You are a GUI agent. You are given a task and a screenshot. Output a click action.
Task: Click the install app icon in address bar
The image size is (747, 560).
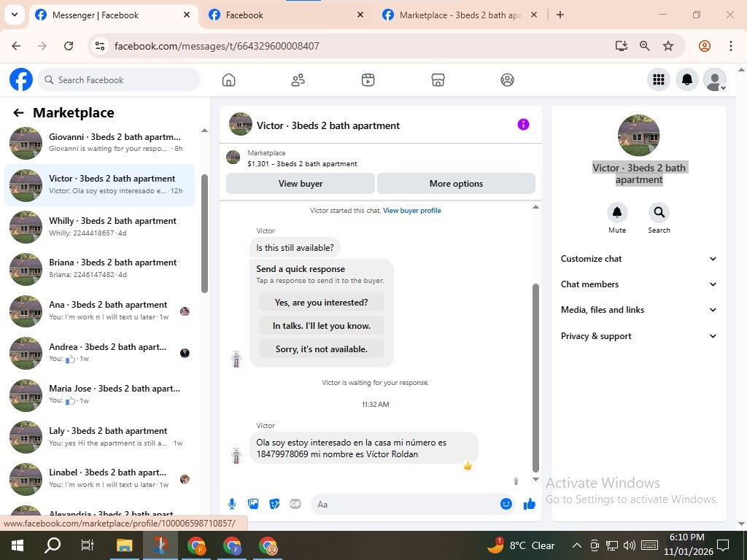621,46
